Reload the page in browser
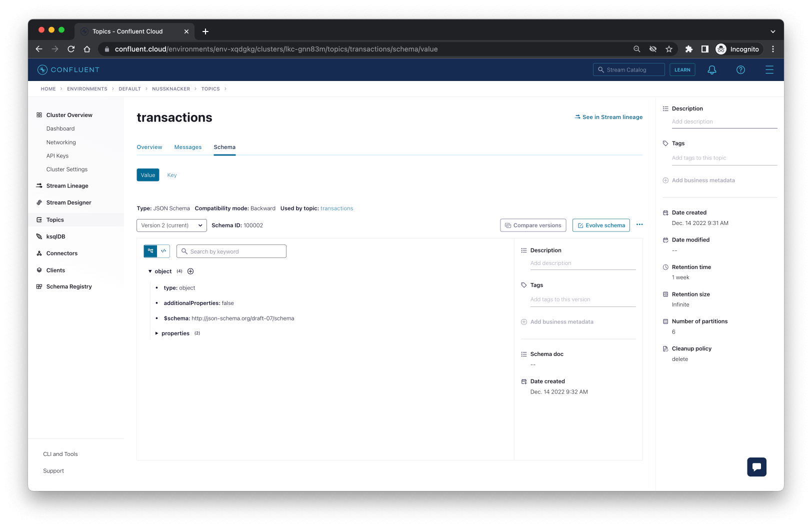This screenshot has width=812, height=528. pyautogui.click(x=71, y=49)
